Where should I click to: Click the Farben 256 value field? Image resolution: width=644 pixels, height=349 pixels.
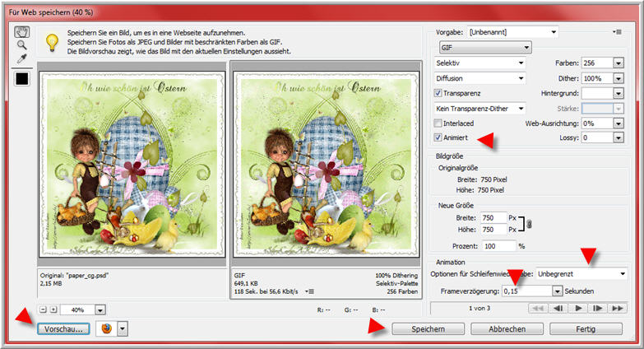[598, 63]
